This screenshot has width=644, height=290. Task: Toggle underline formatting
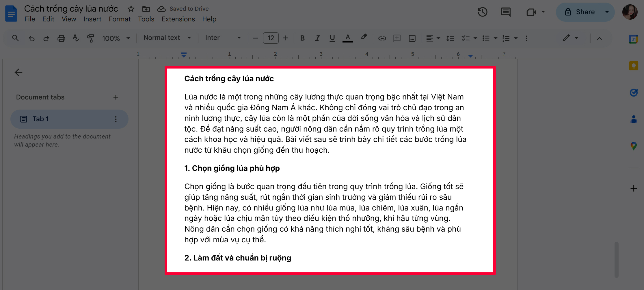(332, 38)
